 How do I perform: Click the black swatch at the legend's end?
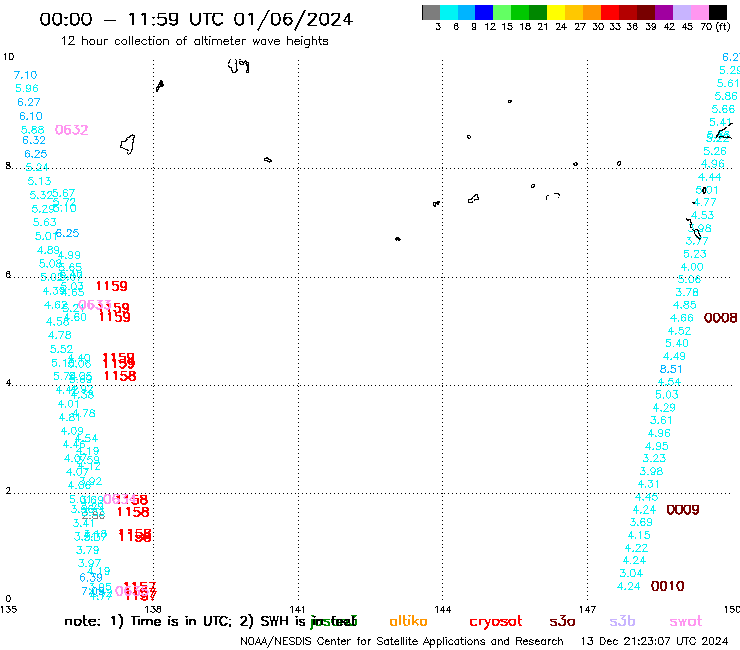point(717,12)
